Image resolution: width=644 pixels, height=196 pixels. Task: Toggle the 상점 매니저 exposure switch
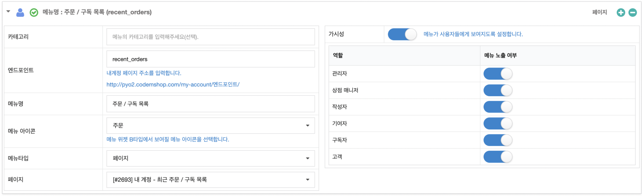pyautogui.click(x=498, y=90)
